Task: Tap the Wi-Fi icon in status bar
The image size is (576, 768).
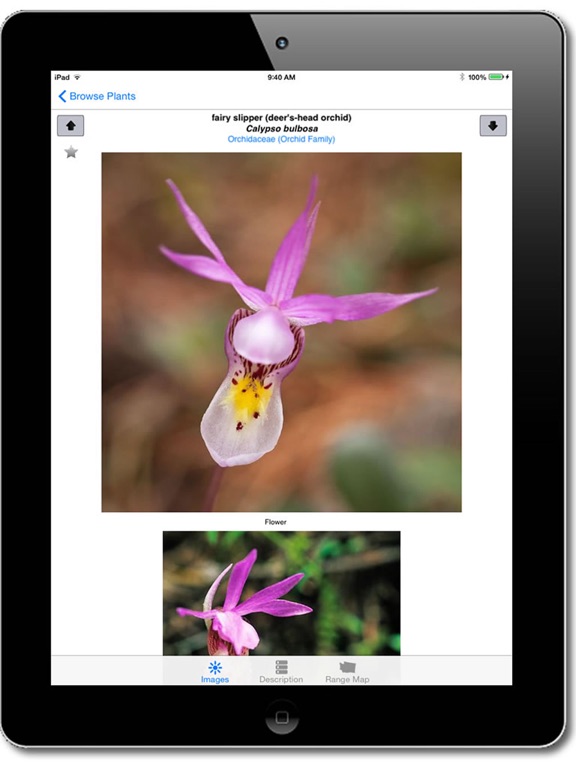Action: tap(77, 77)
